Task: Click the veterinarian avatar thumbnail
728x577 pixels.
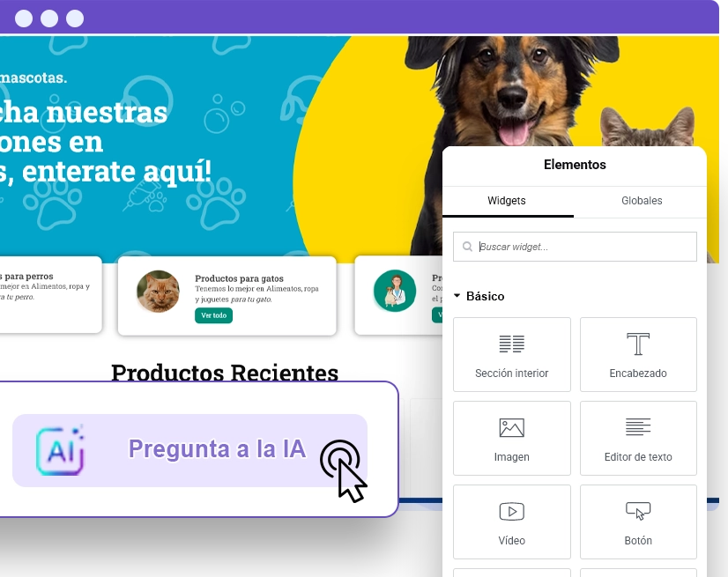Action: (394, 292)
